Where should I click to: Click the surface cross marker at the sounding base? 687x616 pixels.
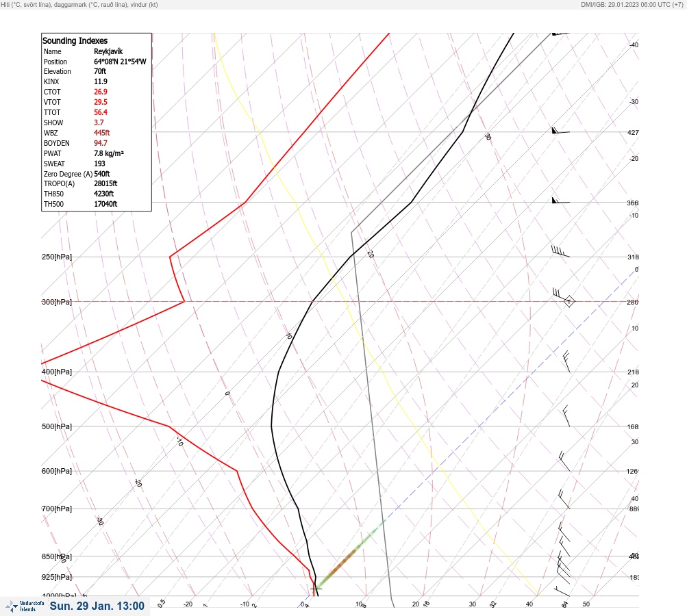[316, 589]
